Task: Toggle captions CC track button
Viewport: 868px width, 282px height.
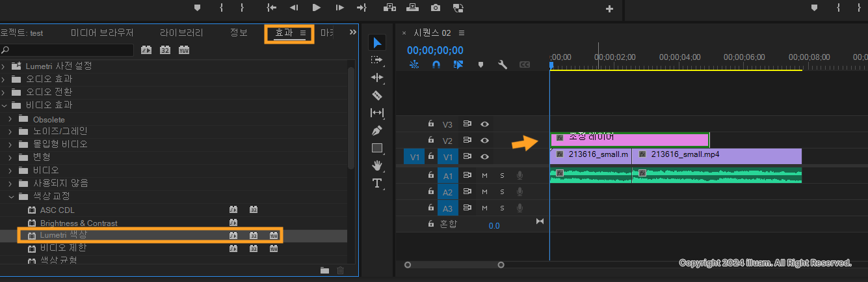Action: coord(524,64)
